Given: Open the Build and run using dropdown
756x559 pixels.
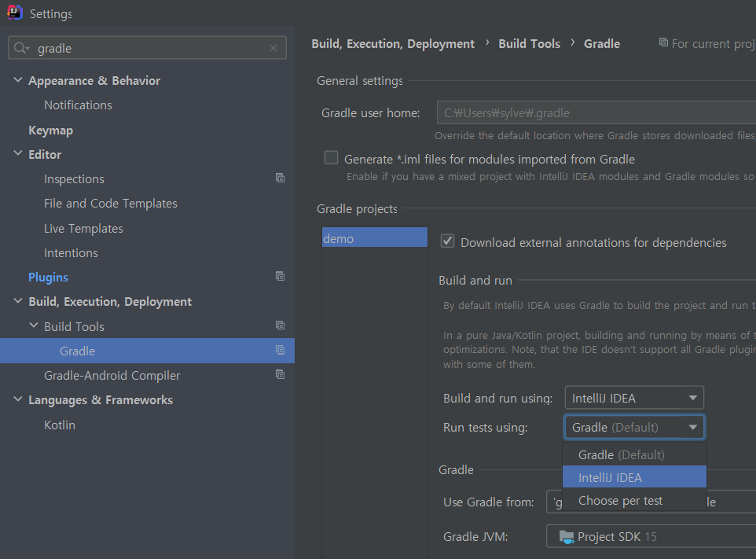Looking at the screenshot, I should 634,398.
